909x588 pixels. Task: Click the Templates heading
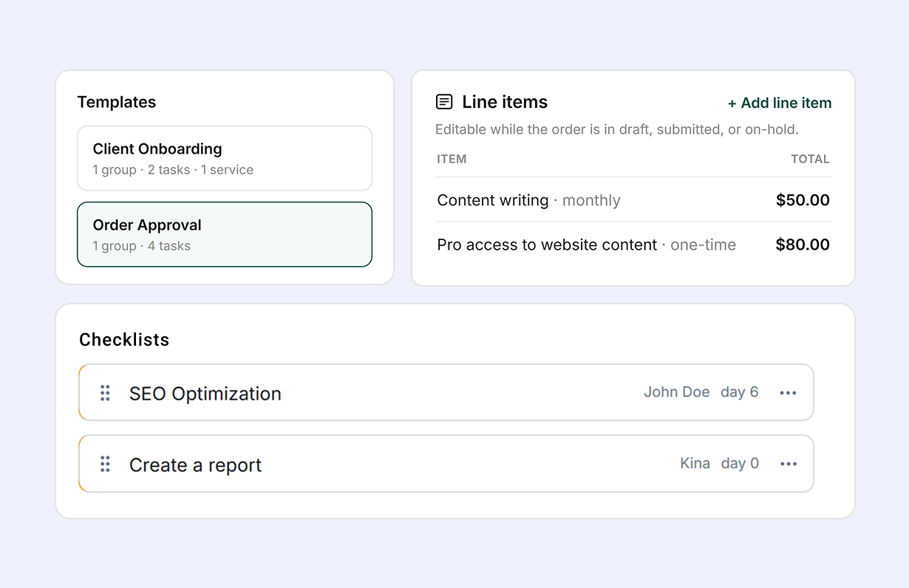coord(117,102)
